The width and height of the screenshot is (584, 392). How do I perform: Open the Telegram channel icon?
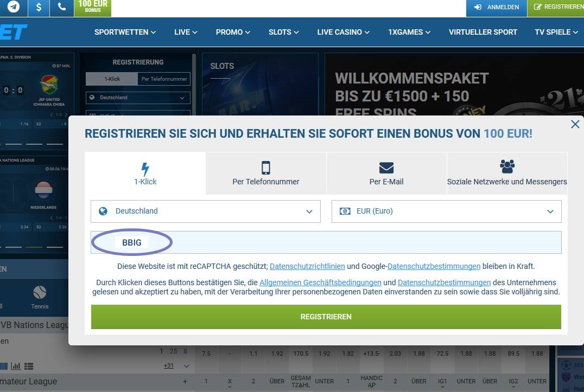tap(14, 7)
